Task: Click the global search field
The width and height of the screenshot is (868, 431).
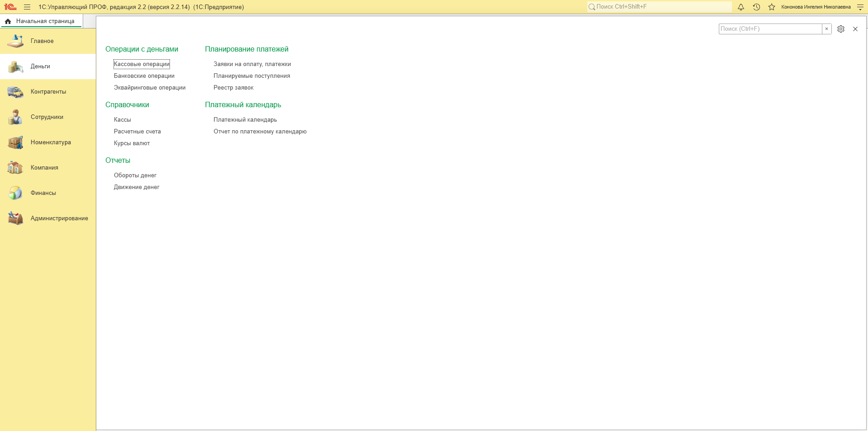Action: point(659,7)
